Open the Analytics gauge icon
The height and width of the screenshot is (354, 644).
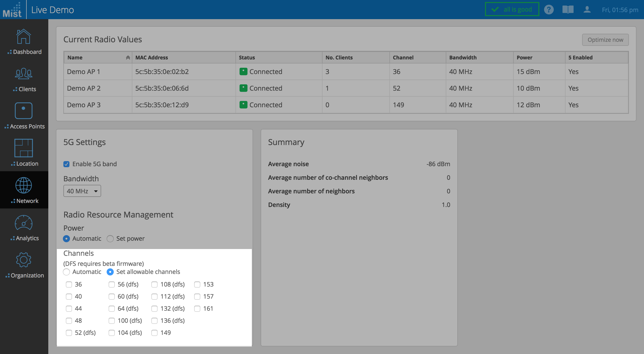point(23,223)
